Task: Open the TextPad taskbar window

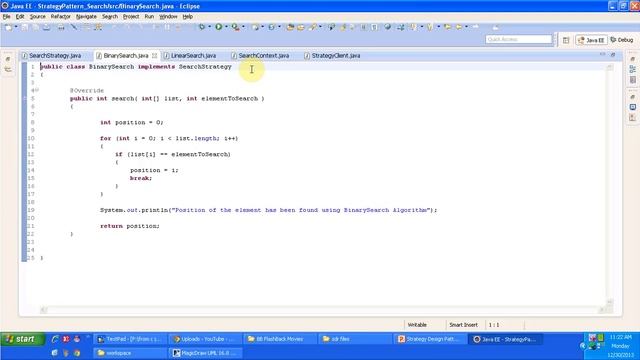Action: 129,339
